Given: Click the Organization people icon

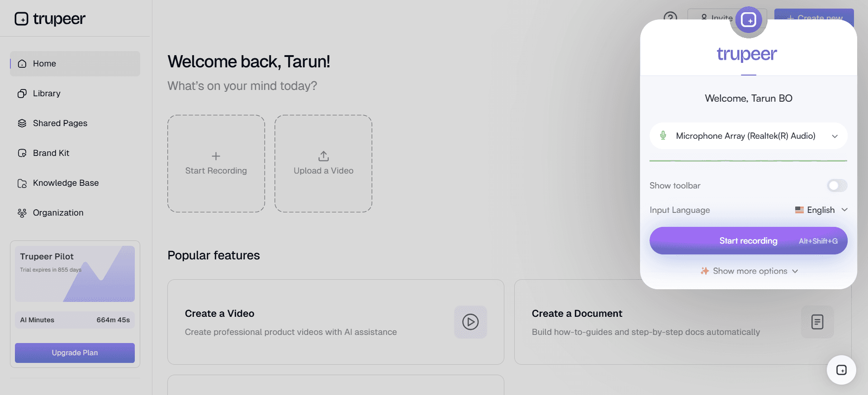Looking at the screenshot, I should click(x=22, y=213).
